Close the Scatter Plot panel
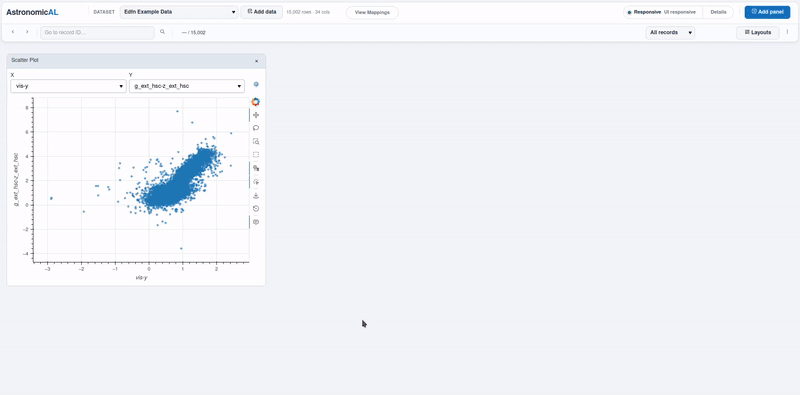This screenshot has height=395, width=800. point(257,61)
